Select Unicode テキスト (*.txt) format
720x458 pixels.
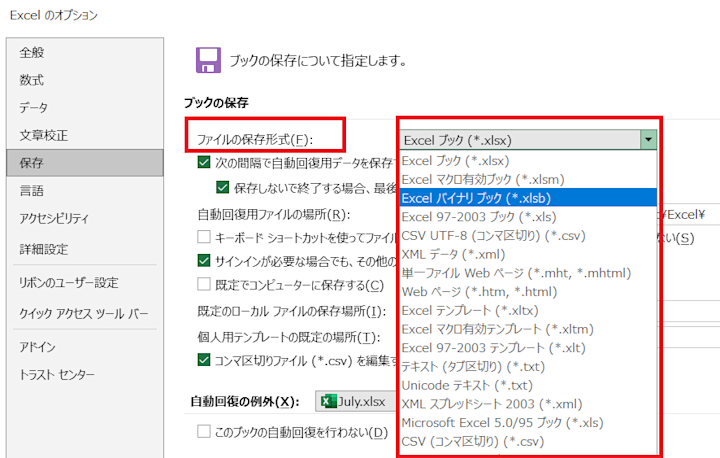(528, 385)
